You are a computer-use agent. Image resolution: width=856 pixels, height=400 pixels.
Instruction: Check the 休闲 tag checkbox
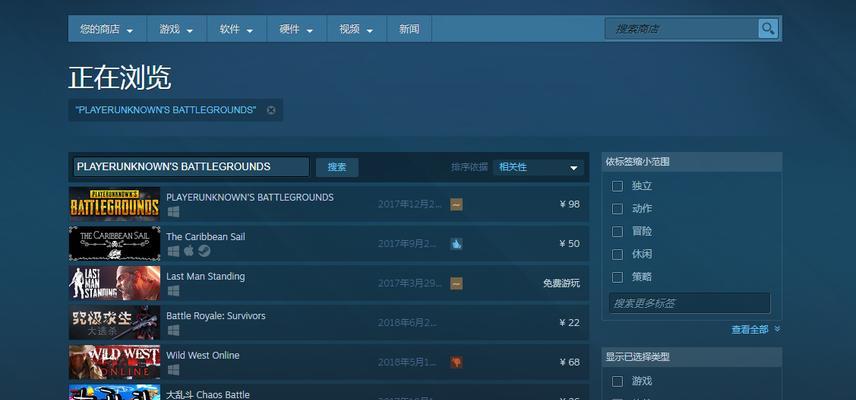[617, 254]
